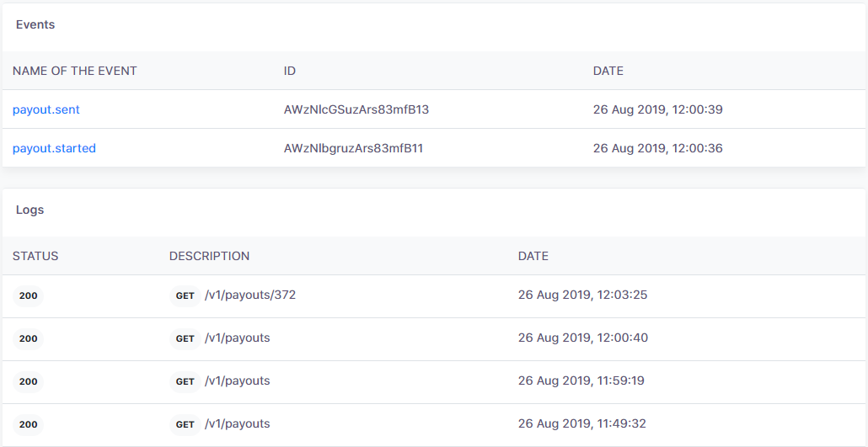Open the payout.sent event link
This screenshot has width=868, height=447.
point(46,109)
